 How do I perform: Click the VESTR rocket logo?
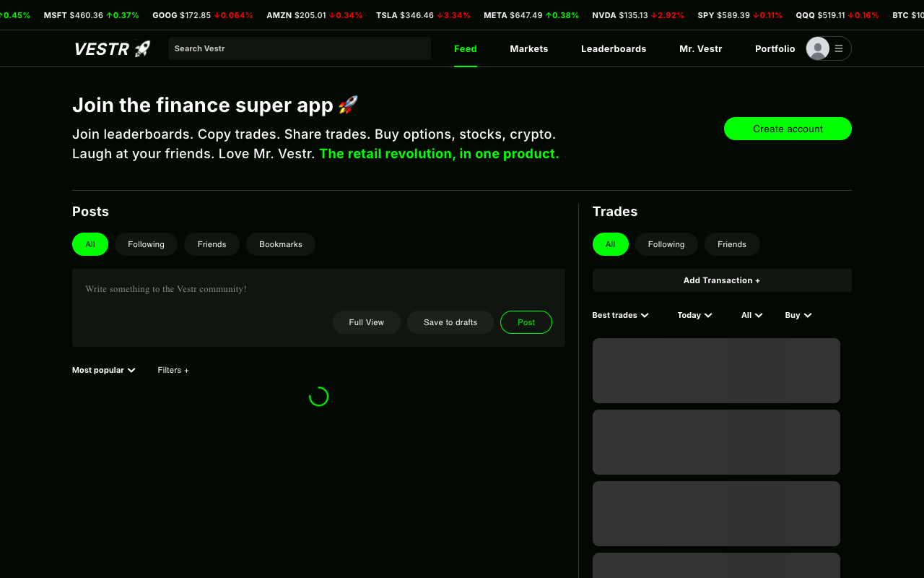112,48
